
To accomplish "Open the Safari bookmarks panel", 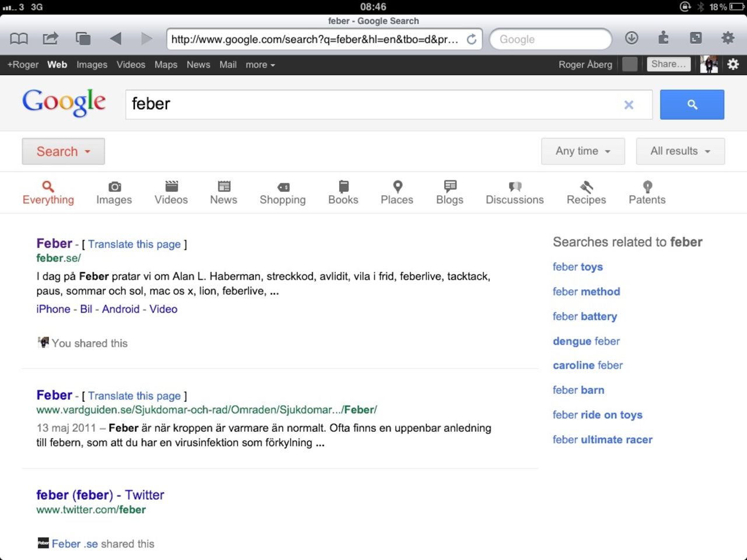I will [x=18, y=37].
